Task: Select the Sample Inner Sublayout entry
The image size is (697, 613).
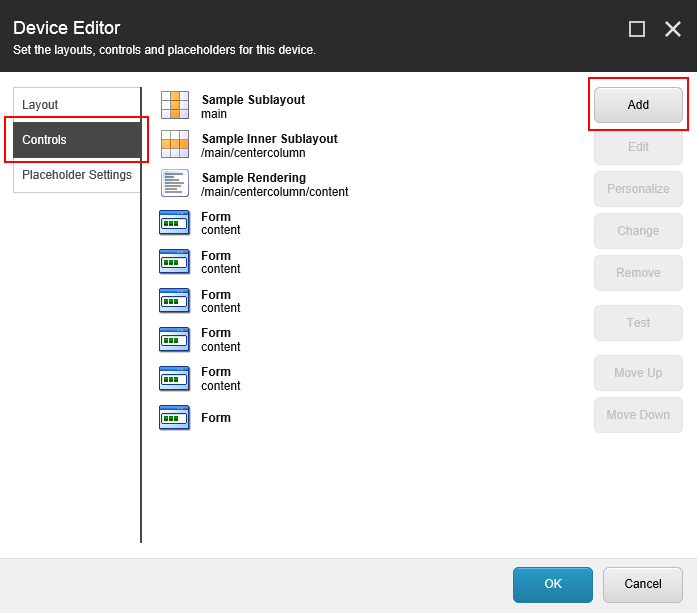Action: pos(269,146)
